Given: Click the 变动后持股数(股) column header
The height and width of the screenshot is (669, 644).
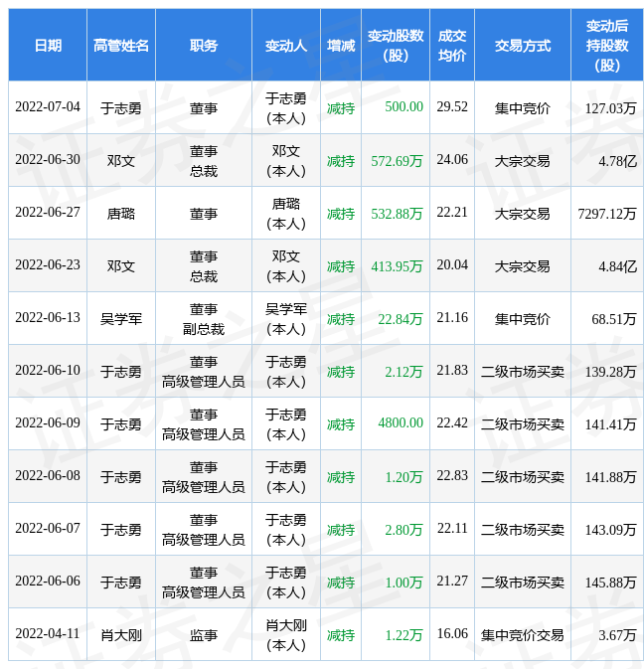Looking at the screenshot, I should 607,45.
